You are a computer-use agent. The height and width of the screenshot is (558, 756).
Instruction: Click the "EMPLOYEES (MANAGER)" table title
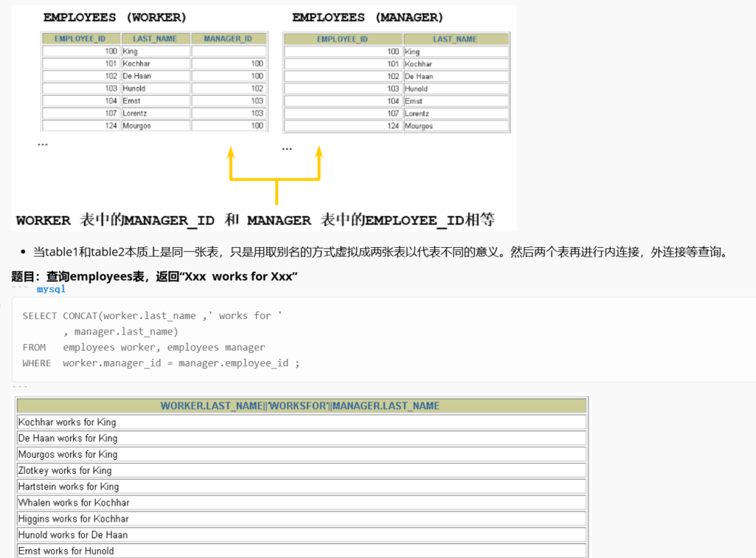click(368, 18)
